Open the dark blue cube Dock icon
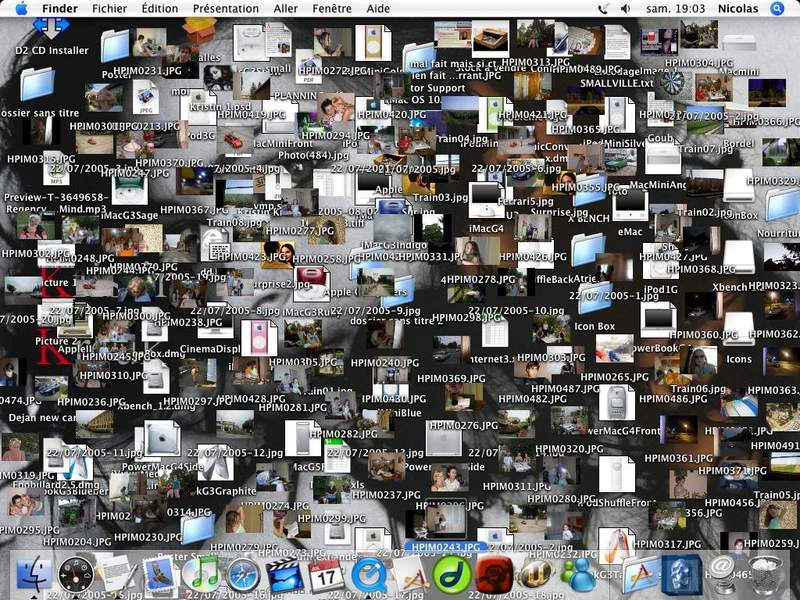 [682, 575]
